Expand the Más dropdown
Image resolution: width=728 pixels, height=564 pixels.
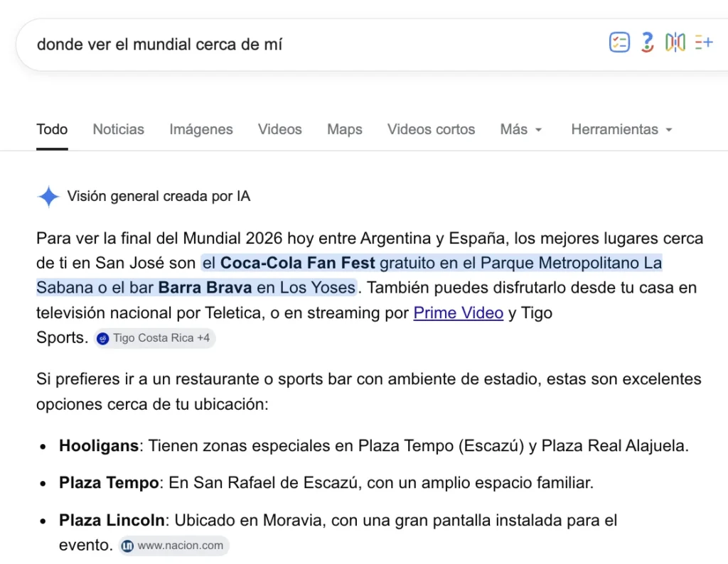click(521, 129)
